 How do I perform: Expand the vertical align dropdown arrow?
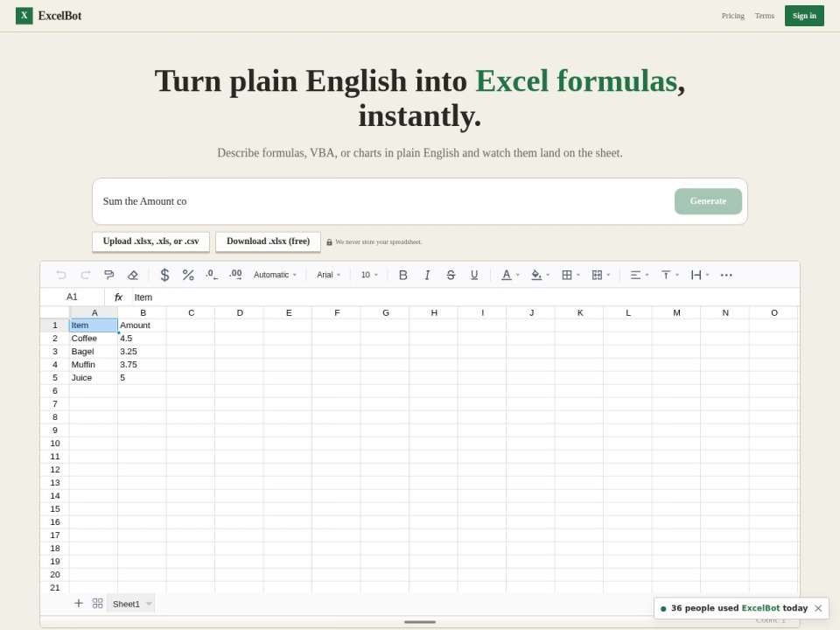point(677,275)
